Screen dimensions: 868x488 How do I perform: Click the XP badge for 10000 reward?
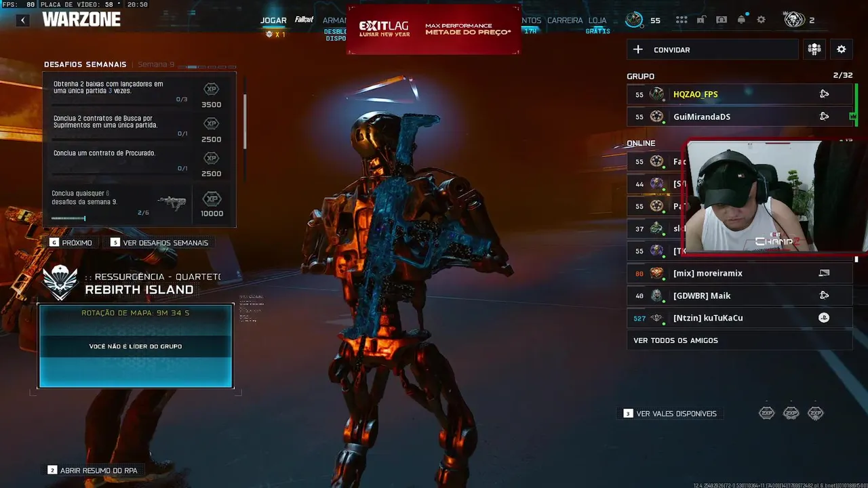tap(212, 199)
